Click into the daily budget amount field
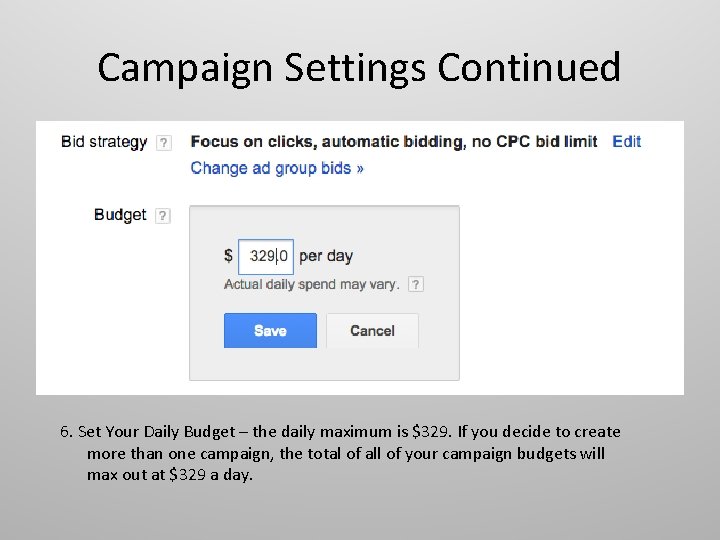 click(266, 256)
